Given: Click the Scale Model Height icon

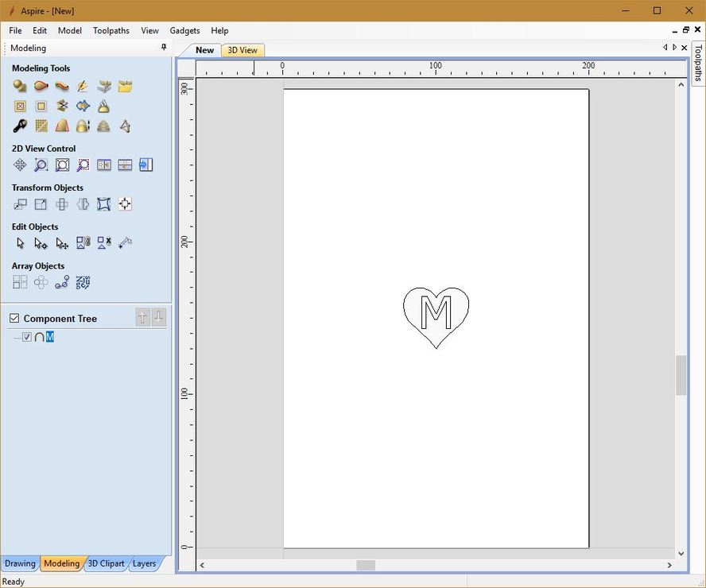Looking at the screenshot, I should coord(83,126).
